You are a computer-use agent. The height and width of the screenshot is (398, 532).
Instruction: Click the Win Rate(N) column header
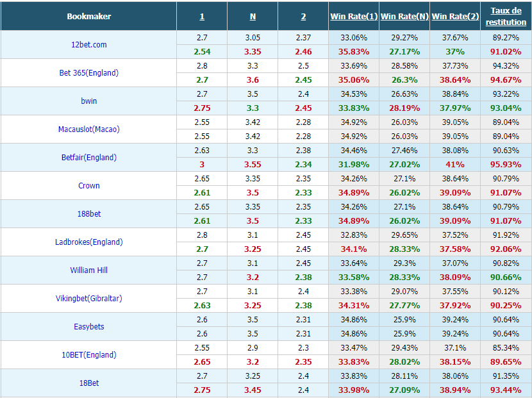coord(404,16)
